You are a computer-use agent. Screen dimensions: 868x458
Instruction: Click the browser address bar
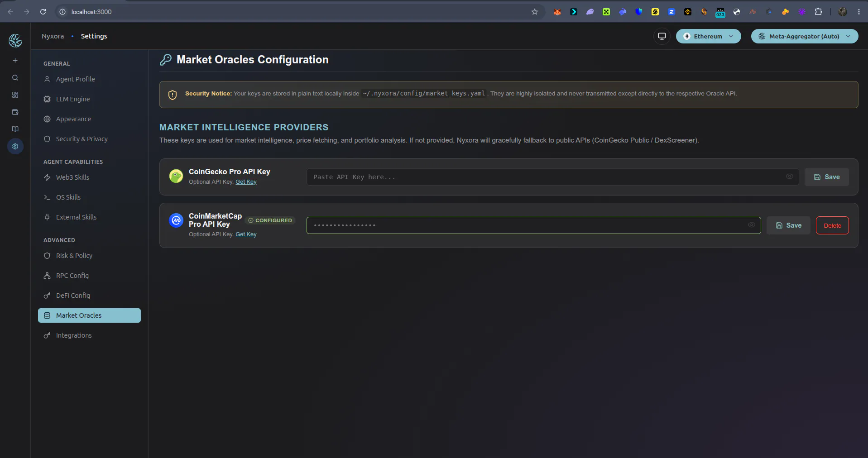tap(299, 12)
